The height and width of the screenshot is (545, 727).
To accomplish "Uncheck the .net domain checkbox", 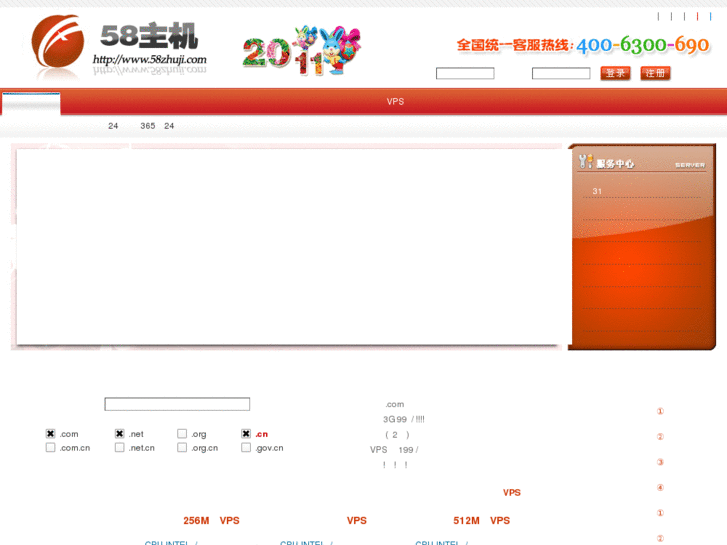I will (x=120, y=434).
